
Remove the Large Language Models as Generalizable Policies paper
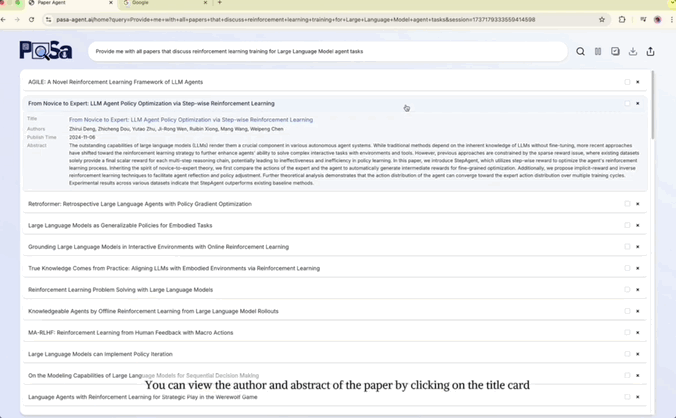pos(638,225)
